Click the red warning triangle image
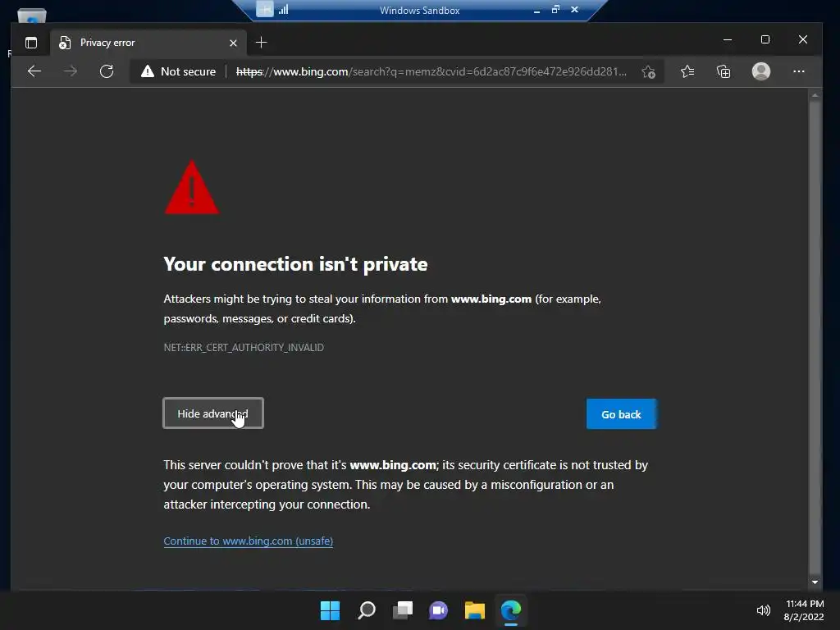 click(x=191, y=187)
